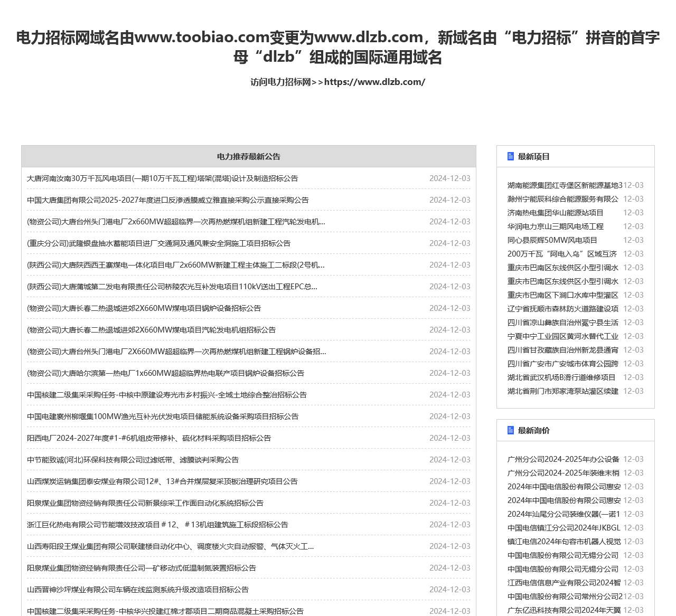Open 阳泉煤业 新景综采工作面自动化系统 announcement
676x616 pixels.
145,503
